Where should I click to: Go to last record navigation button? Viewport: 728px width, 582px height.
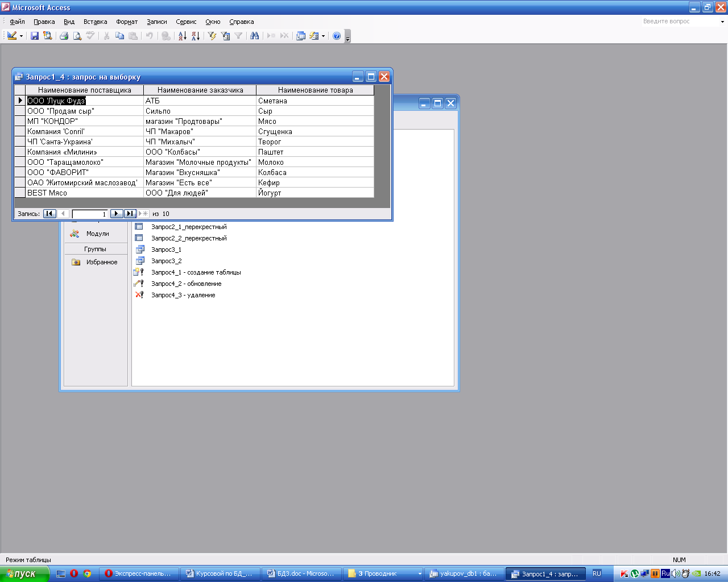pos(130,214)
